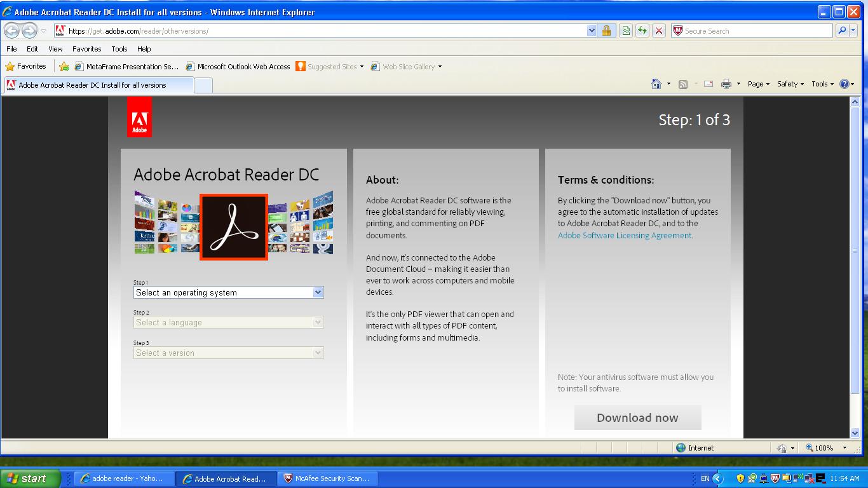
Task: Click the security lock icon in the address bar
Action: click(x=606, y=30)
